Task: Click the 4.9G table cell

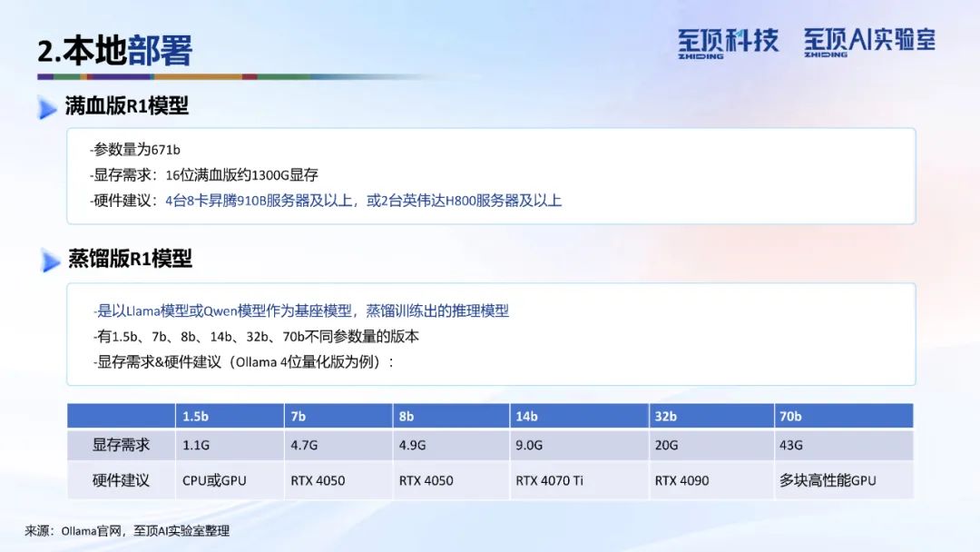Action: coord(451,445)
